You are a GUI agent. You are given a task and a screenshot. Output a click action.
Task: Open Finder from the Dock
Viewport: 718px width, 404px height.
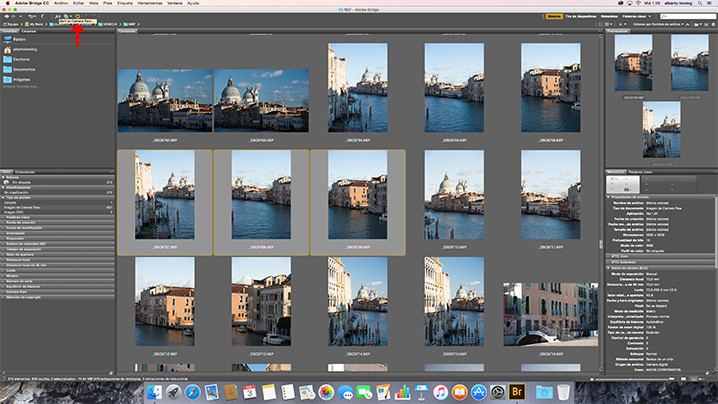(154, 392)
